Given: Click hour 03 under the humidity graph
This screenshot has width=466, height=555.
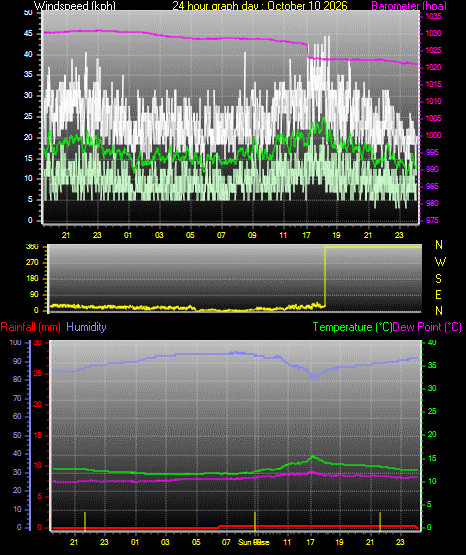Looking at the screenshot, I should pos(165,542).
